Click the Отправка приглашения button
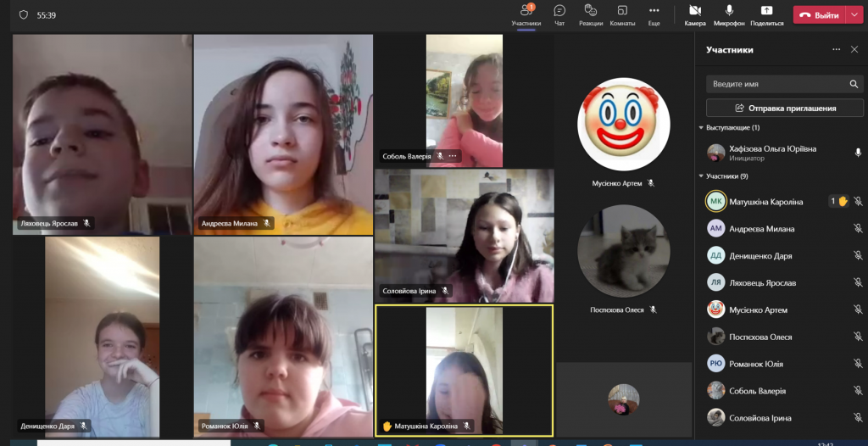Image resolution: width=868 pixels, height=446 pixels. click(784, 109)
